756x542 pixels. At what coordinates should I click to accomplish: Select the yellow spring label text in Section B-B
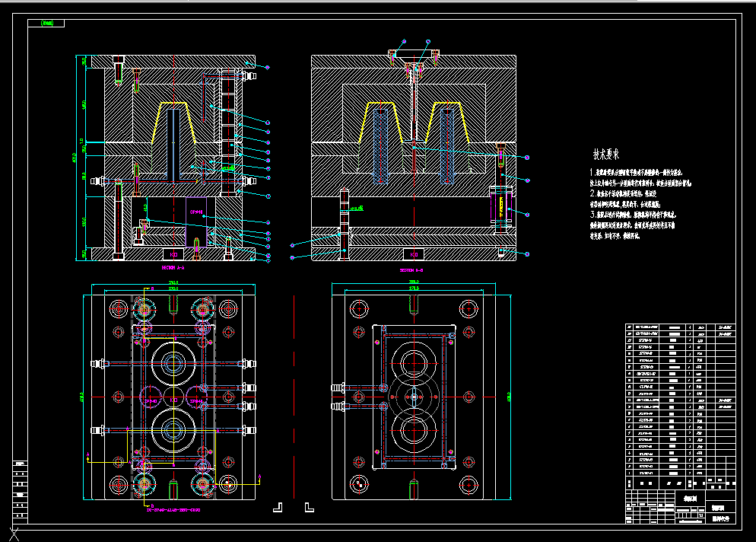click(500, 206)
